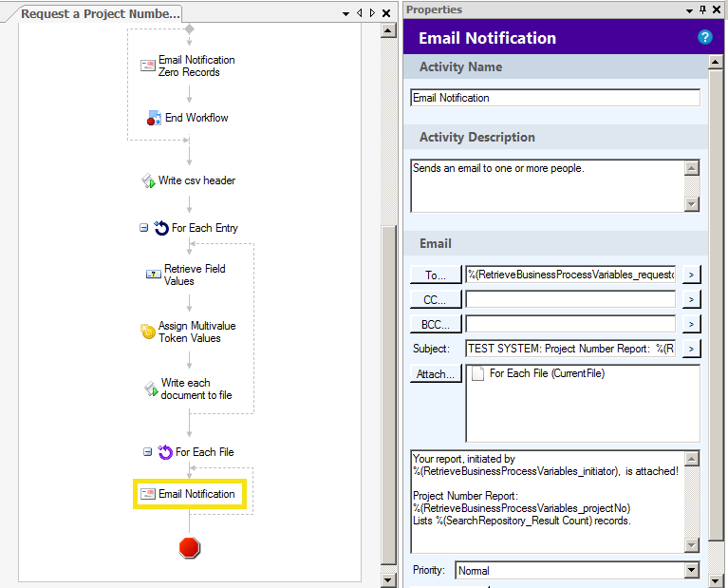Screen dimensions: 728x588
Task: Select the Write each document to file icon
Action: (148, 389)
